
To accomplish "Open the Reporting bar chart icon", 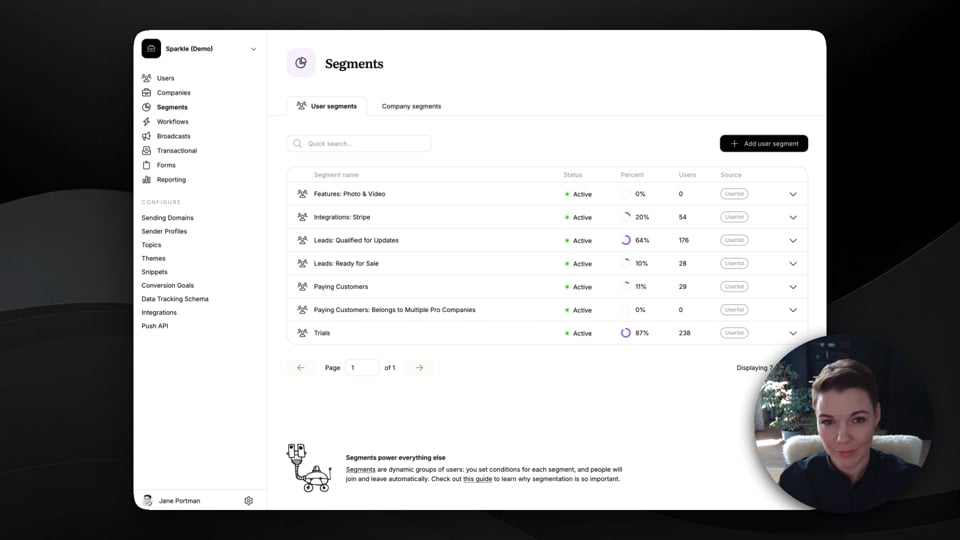I will (x=146, y=179).
